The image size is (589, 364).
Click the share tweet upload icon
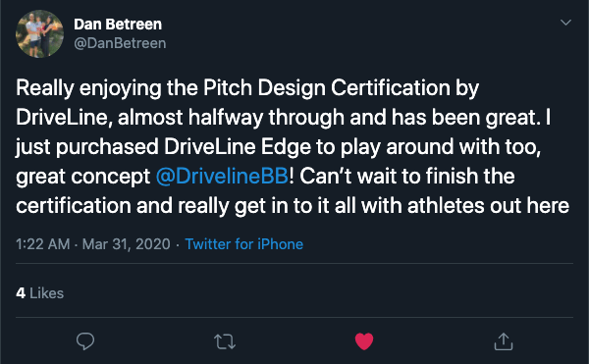click(x=504, y=341)
